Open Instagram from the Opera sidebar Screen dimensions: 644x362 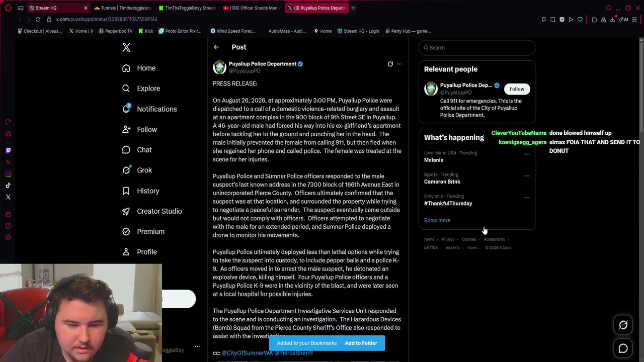8,174
